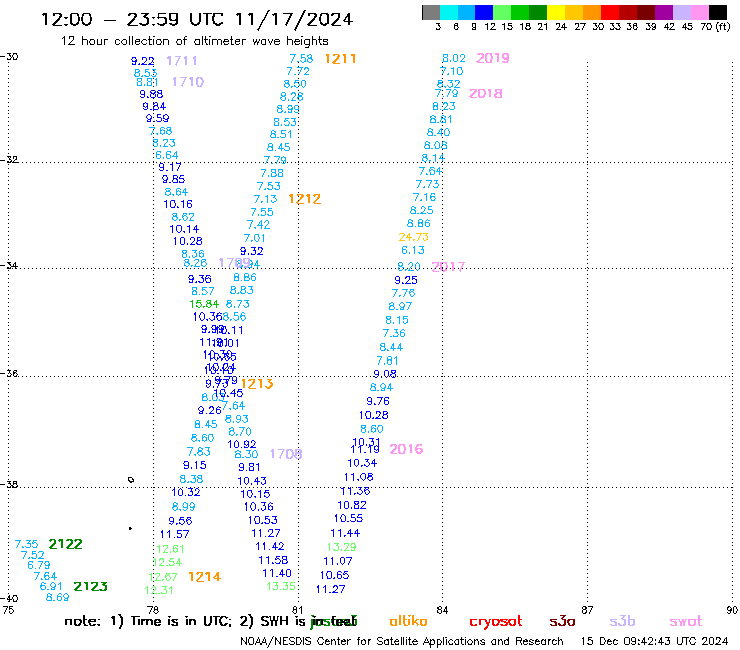Click the '15 Dec 09:42:43 UTC 2024' timestamp
This screenshot has height=650, width=740.
click(654, 641)
